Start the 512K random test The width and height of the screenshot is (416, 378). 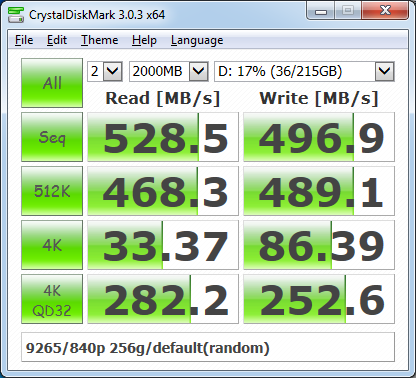[x=52, y=191]
